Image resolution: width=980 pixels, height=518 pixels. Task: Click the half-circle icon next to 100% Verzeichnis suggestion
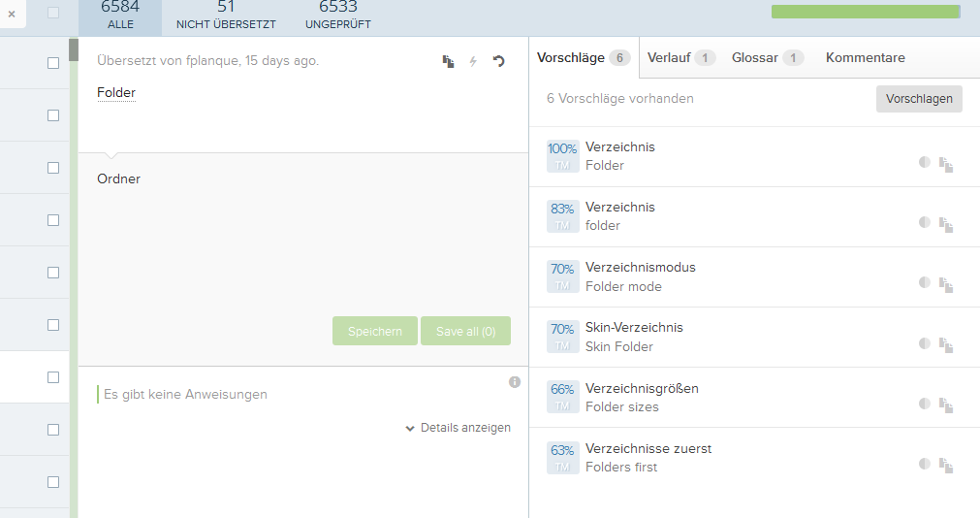(x=925, y=162)
